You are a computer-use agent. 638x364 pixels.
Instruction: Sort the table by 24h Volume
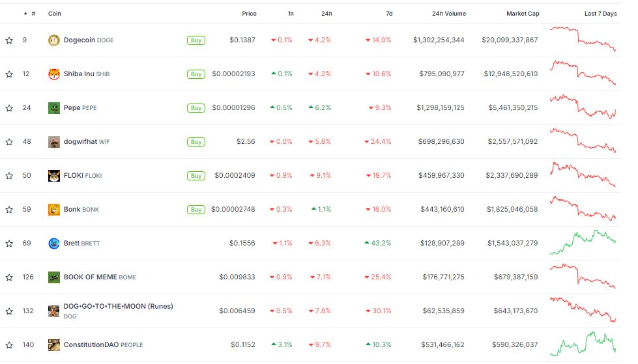448,14
